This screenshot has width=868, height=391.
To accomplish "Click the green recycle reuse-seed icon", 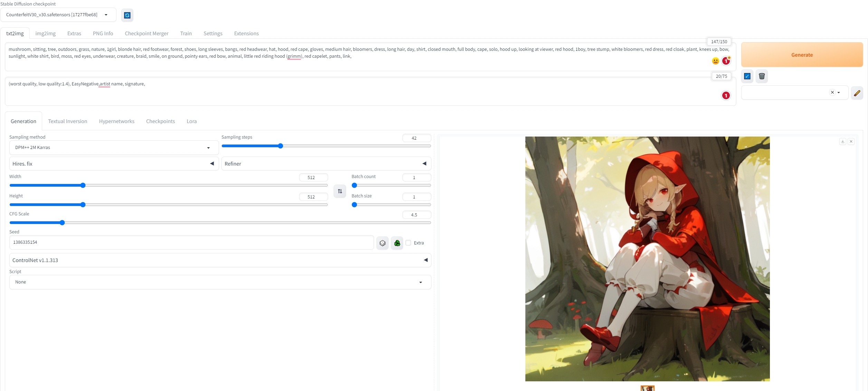I will tap(397, 243).
